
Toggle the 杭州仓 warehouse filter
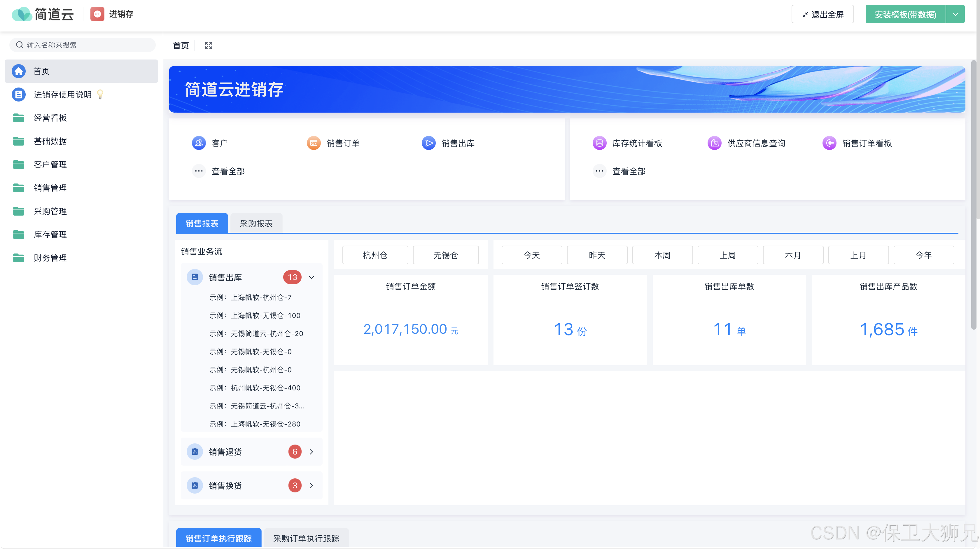pos(375,255)
